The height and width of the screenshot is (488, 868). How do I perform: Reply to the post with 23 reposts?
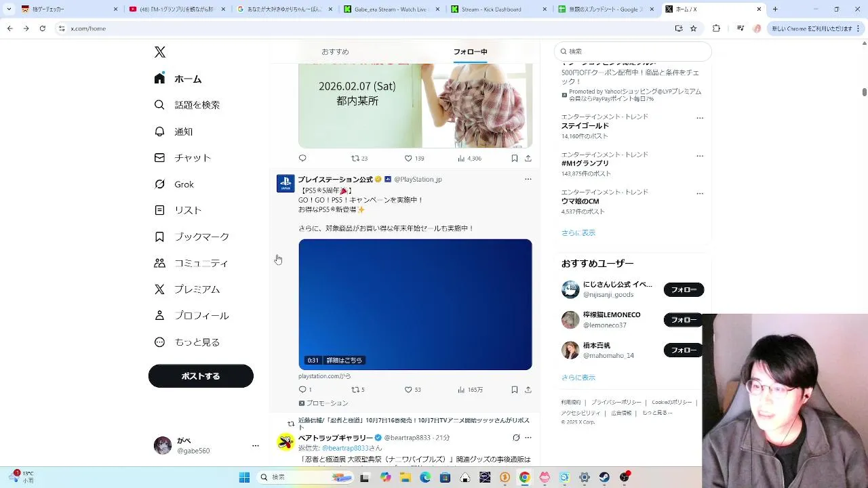302,158
